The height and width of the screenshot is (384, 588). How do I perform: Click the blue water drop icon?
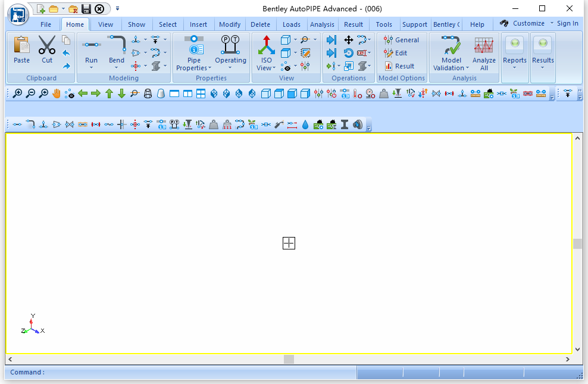click(305, 124)
